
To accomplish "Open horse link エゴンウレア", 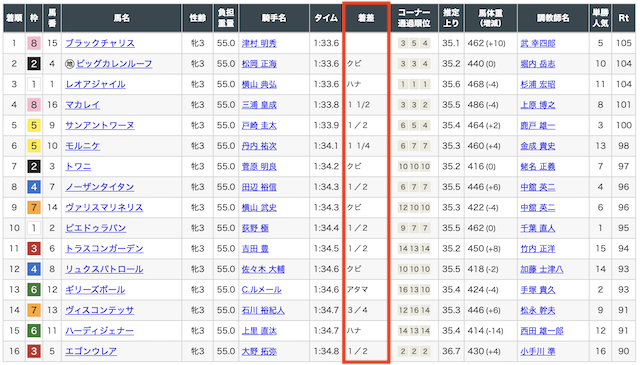I will click(91, 351).
